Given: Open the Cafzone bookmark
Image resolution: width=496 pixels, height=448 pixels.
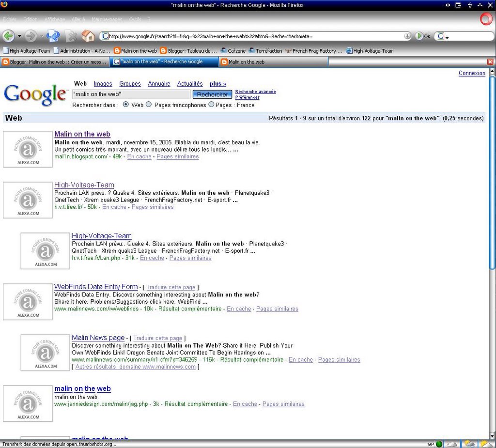Looking at the screenshot, I should click(x=233, y=51).
